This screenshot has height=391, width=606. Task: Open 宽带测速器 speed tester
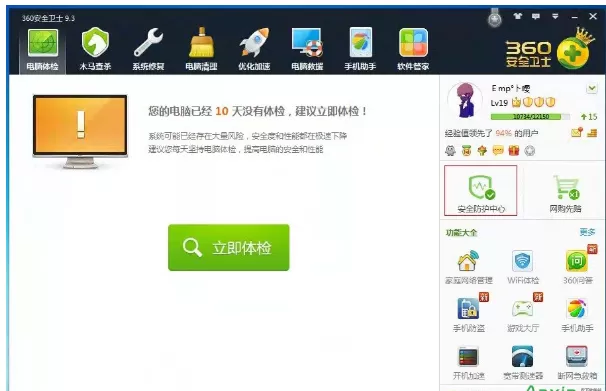point(523,362)
